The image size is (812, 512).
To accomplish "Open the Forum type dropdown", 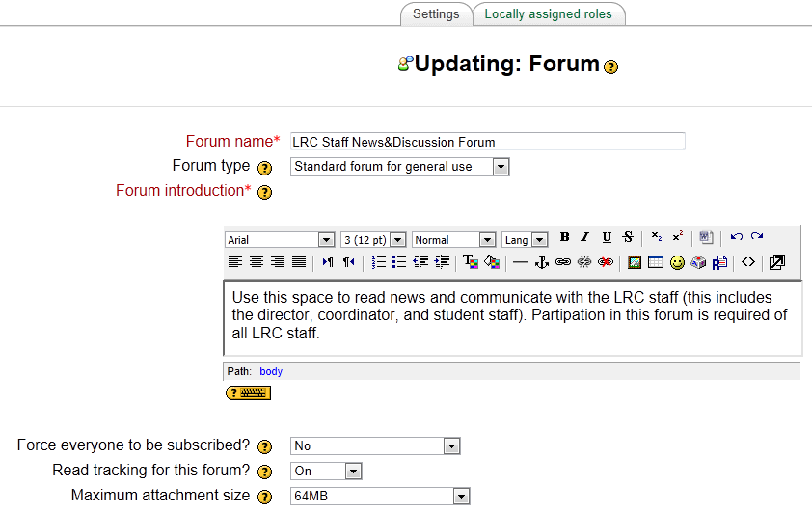I will pyautogui.click(x=399, y=167).
